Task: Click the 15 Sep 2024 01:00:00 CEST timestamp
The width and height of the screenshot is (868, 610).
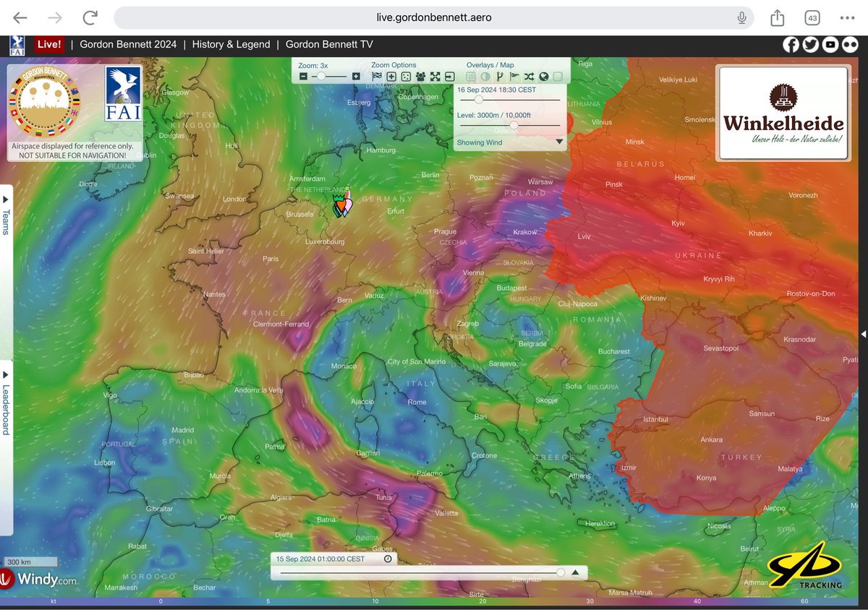Action: pyautogui.click(x=320, y=559)
